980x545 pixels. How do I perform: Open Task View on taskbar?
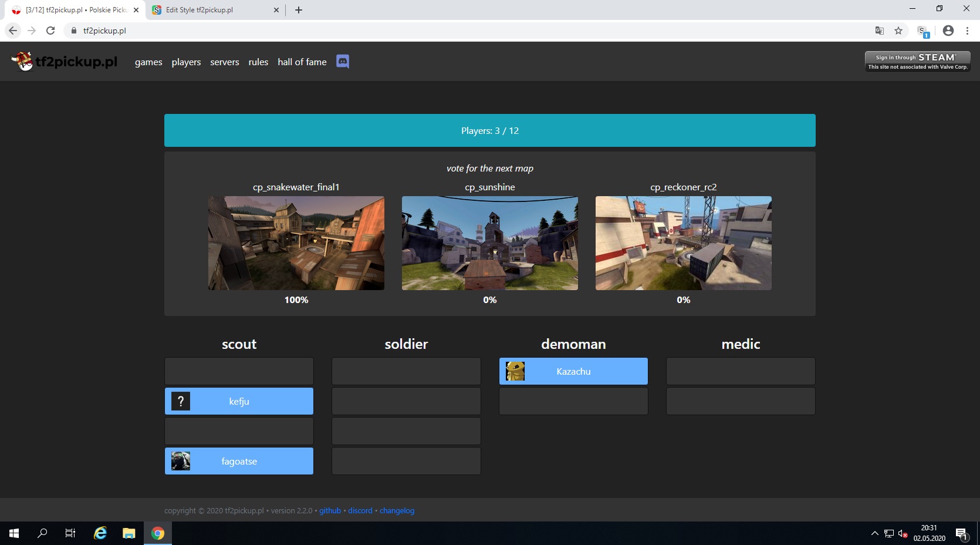(x=70, y=533)
